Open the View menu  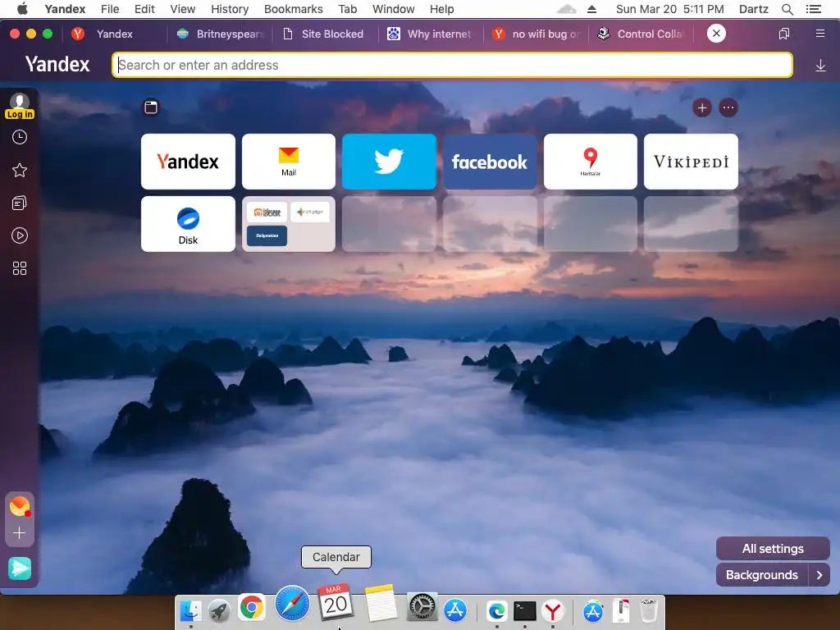[x=183, y=9]
